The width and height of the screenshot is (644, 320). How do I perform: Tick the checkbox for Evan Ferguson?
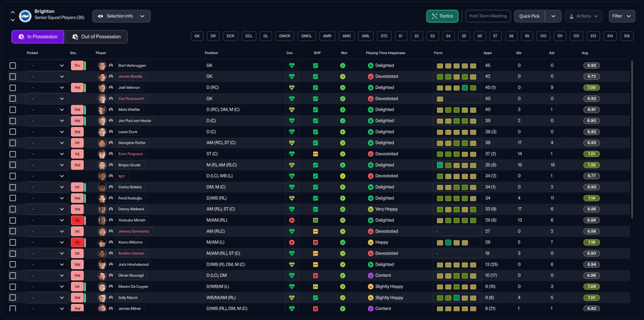13,154
